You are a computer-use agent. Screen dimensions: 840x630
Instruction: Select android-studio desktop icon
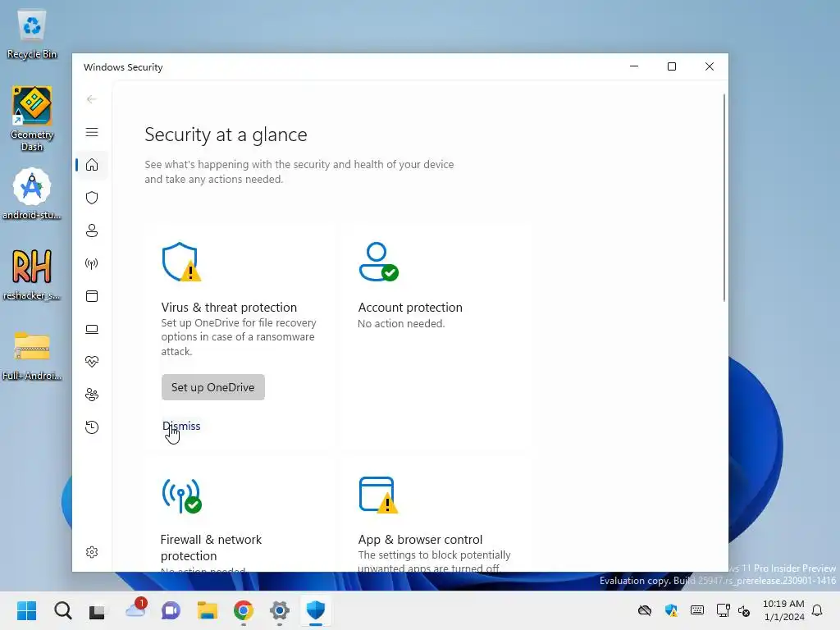(32, 194)
